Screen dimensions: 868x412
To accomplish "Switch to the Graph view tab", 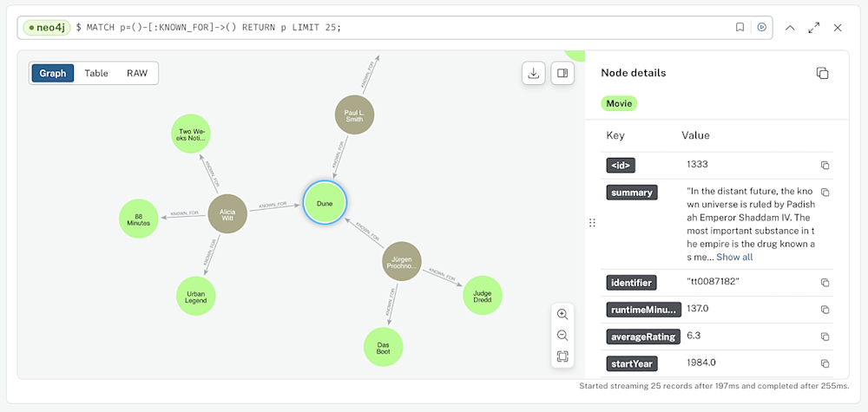I will click(53, 73).
